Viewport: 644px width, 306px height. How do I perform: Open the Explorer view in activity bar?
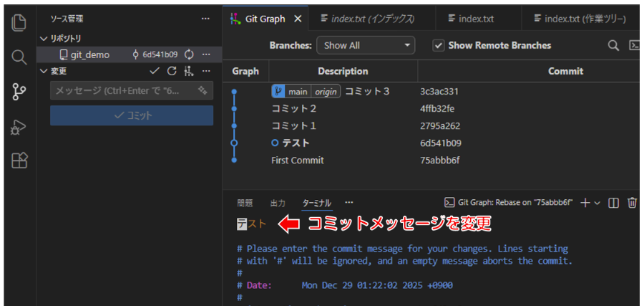[19, 22]
